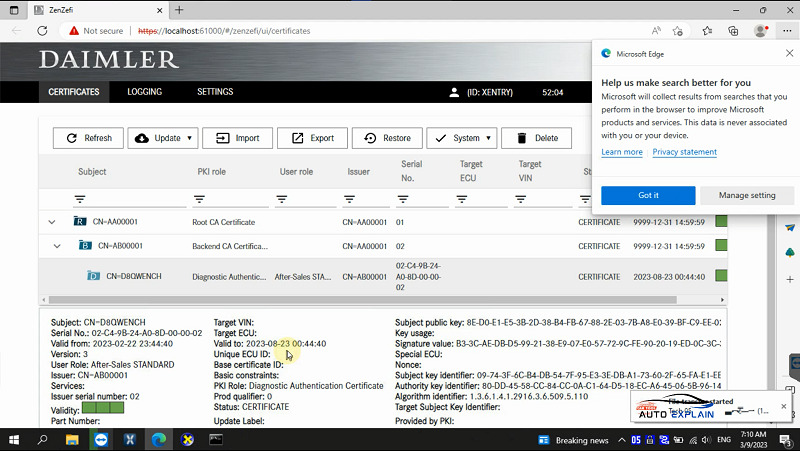This screenshot has height=451, width=800.
Task: Open the Favorites list icon
Action: point(707,31)
